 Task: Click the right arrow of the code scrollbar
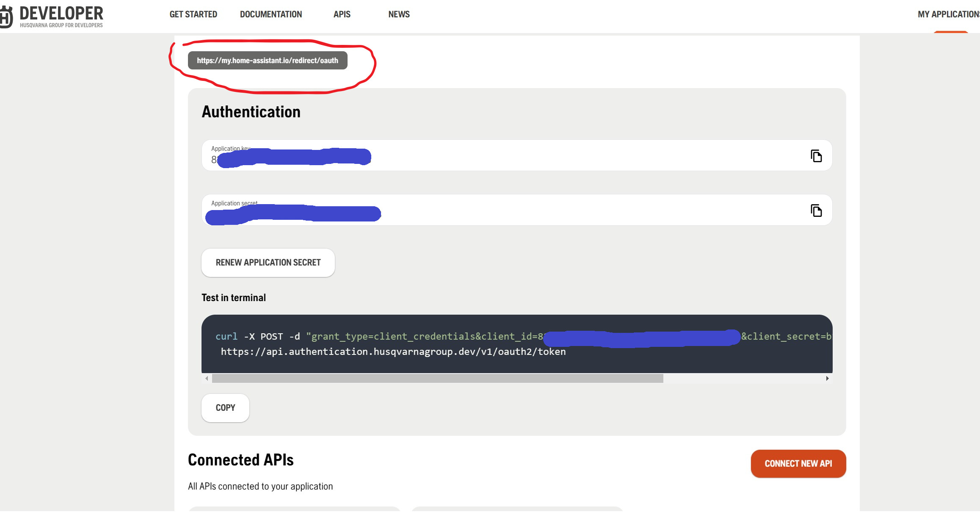coord(827,379)
